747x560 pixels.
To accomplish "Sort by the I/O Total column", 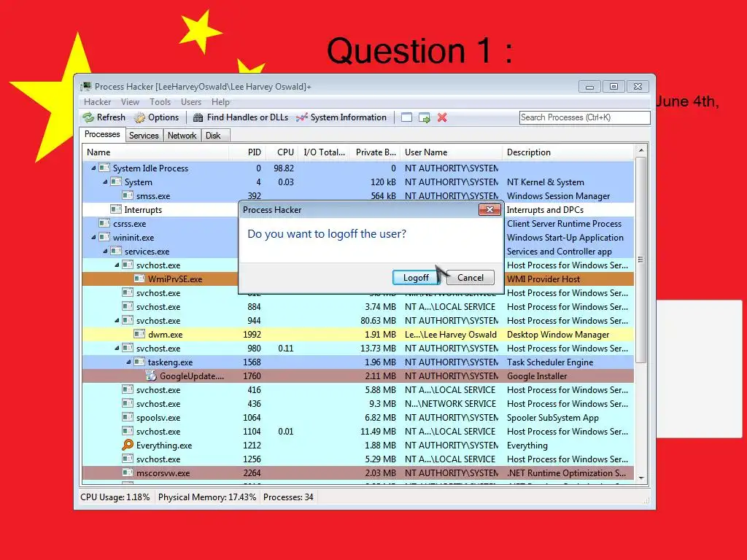I will pyautogui.click(x=322, y=152).
